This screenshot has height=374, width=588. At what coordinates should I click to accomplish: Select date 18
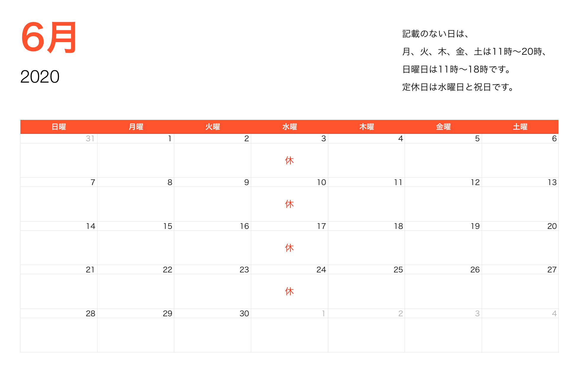tap(398, 226)
